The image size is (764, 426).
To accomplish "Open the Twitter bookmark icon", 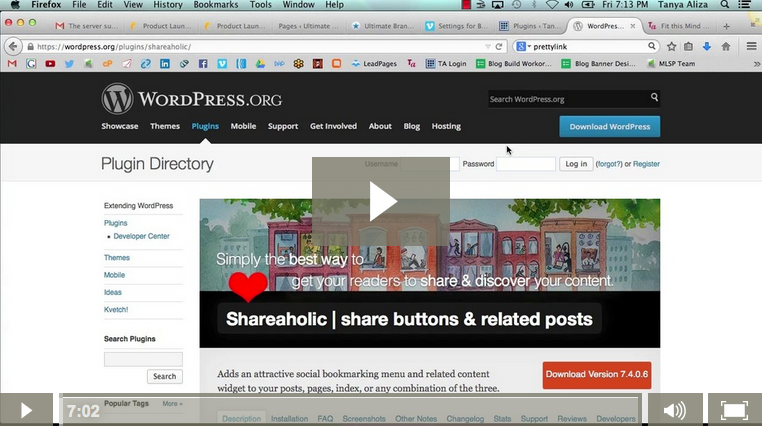I will [69, 63].
